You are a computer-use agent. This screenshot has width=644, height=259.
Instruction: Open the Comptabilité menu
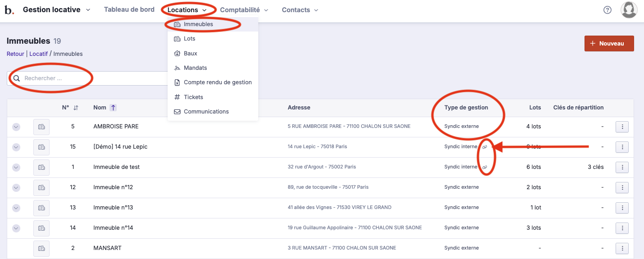[244, 10]
